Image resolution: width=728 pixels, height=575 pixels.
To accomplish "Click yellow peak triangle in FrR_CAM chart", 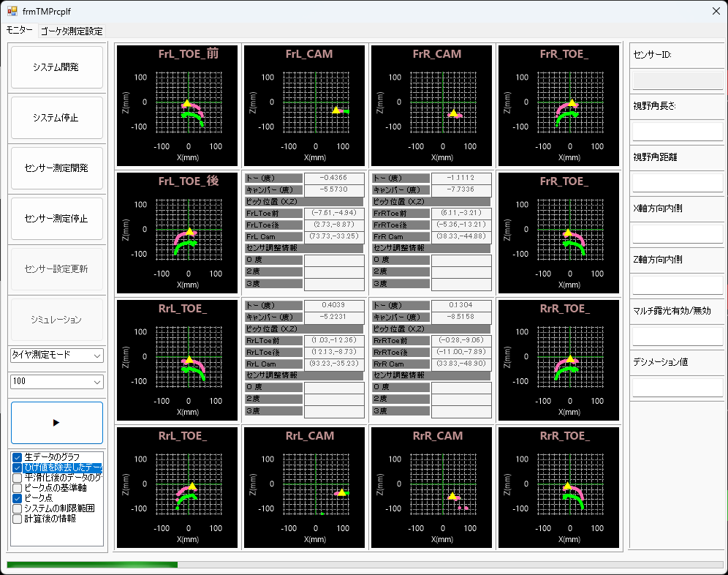I will click(x=454, y=113).
